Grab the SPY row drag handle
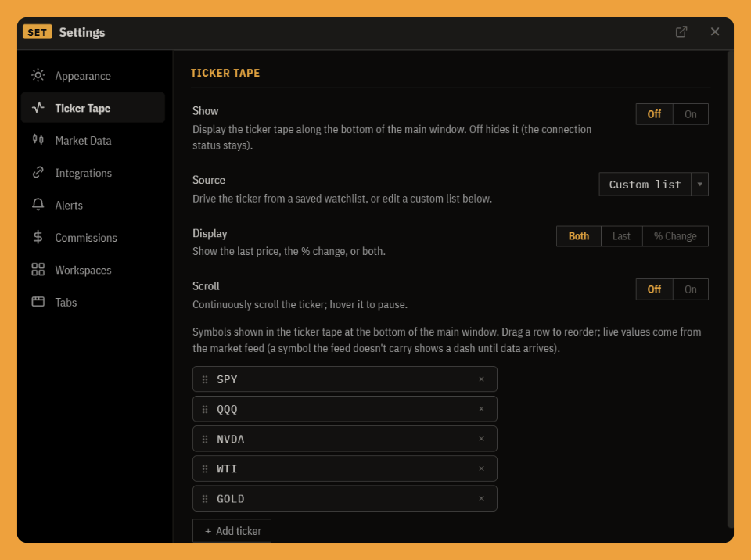 [x=205, y=379]
